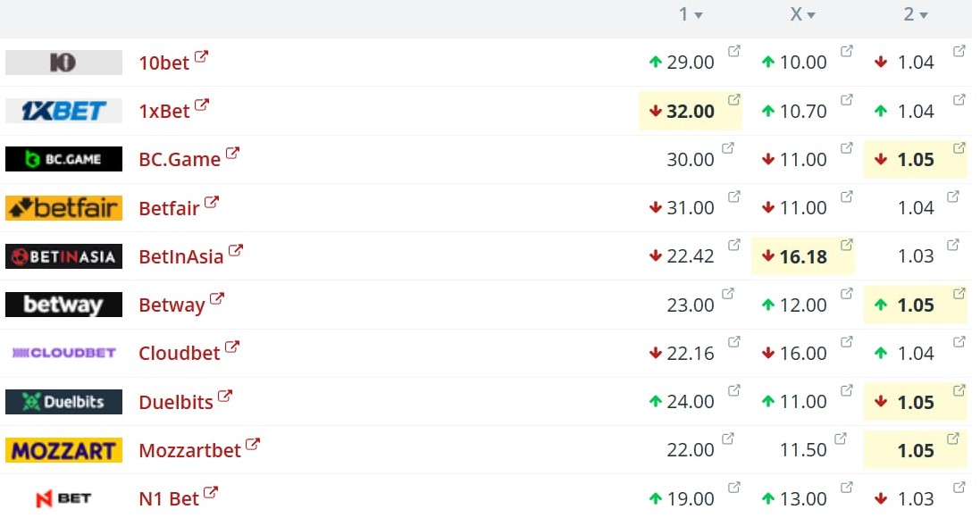The width and height of the screenshot is (980, 518).
Task: Open the Mozzartbet bookmaker link
Action: [189, 450]
